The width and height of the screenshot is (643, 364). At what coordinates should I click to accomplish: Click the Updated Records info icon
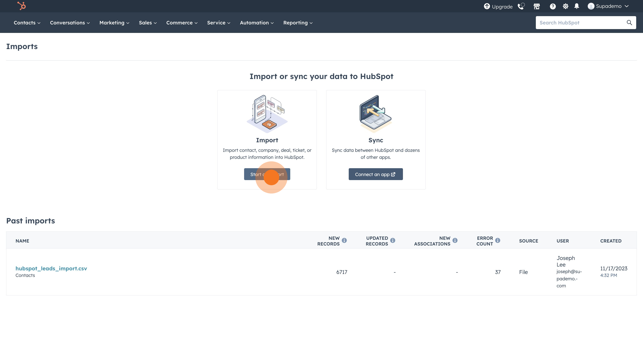[393, 240]
